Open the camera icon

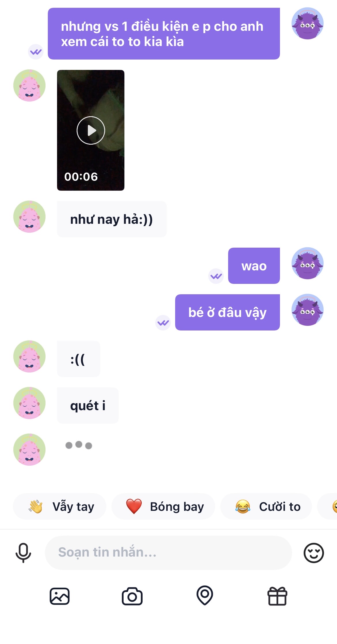pos(132,597)
